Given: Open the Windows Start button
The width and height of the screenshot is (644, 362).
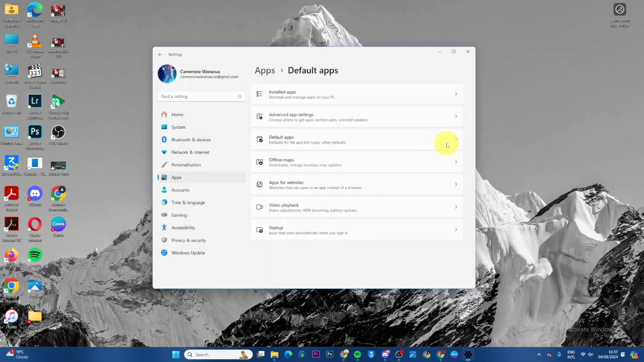Looking at the screenshot, I should 176,354.
